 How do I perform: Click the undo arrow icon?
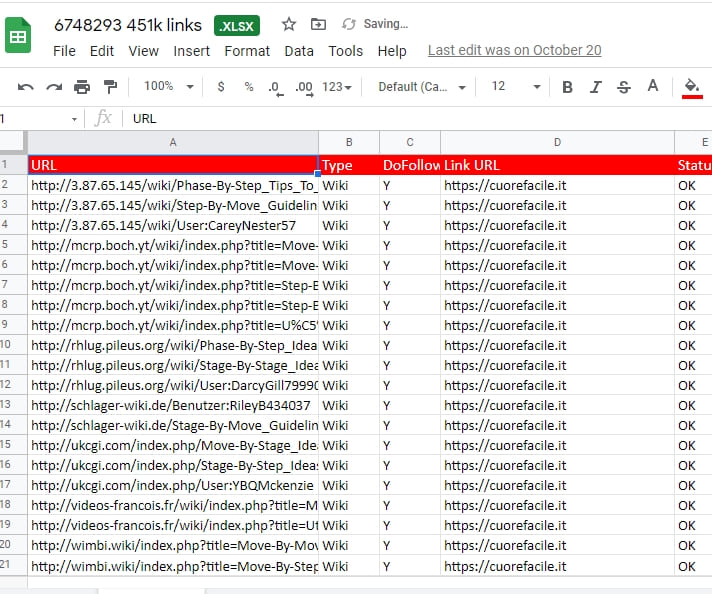[x=25, y=87]
